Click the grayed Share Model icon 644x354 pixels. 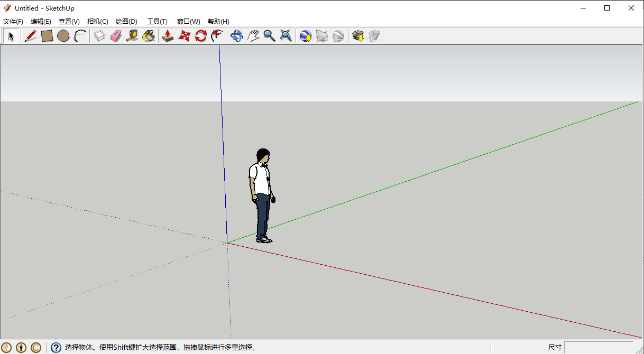click(x=374, y=36)
